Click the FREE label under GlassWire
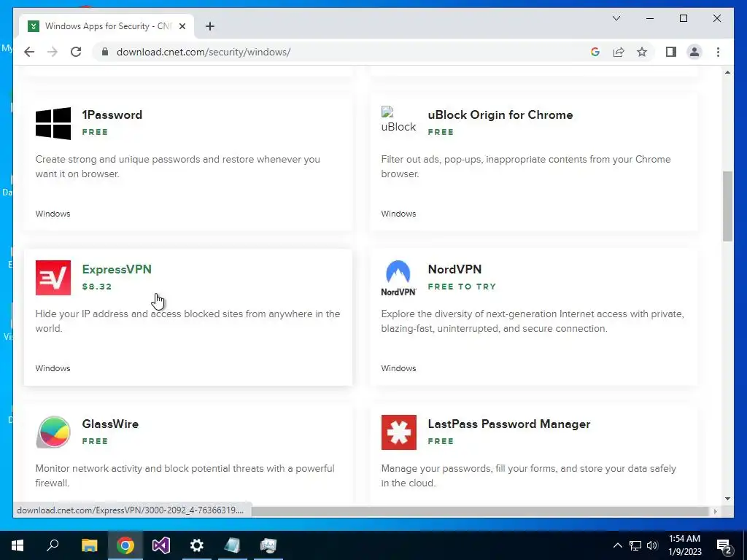The width and height of the screenshot is (747, 560). (x=95, y=441)
